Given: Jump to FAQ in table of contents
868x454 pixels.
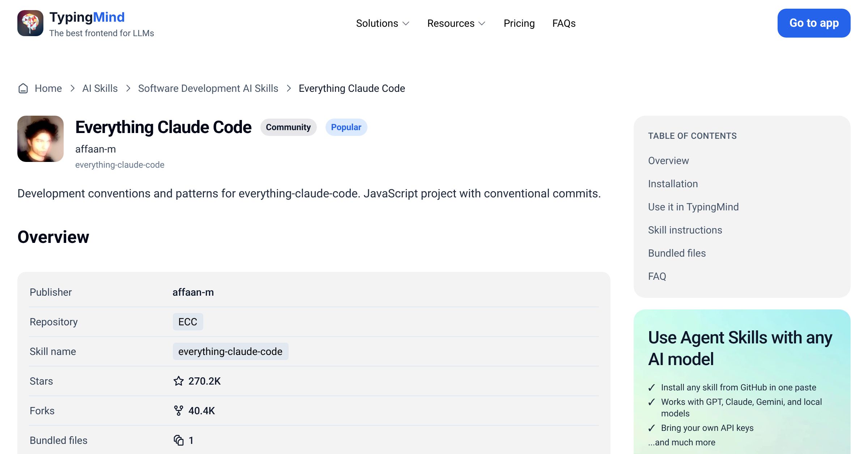Looking at the screenshot, I should pos(657,276).
